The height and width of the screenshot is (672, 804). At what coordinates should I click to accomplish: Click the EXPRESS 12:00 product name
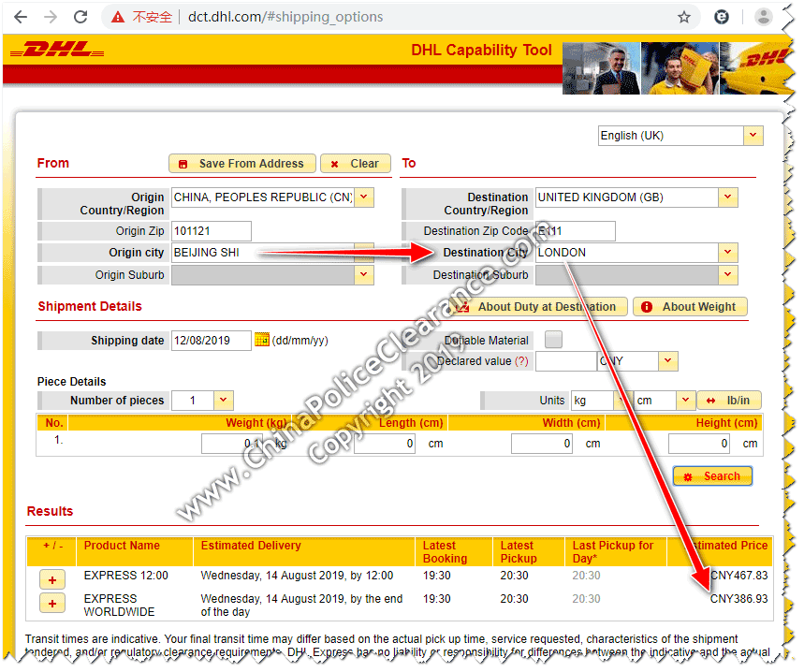tap(126, 576)
